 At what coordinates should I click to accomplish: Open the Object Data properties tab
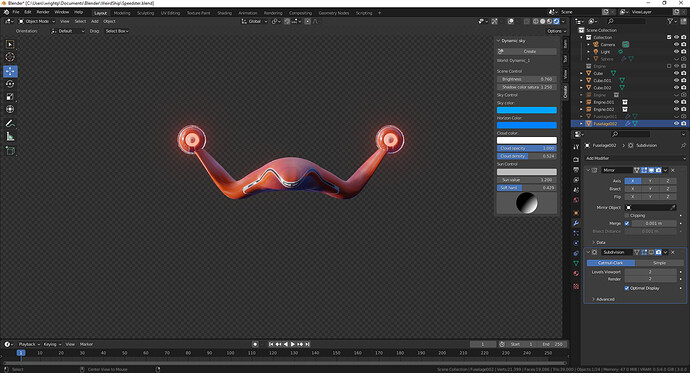click(x=576, y=263)
